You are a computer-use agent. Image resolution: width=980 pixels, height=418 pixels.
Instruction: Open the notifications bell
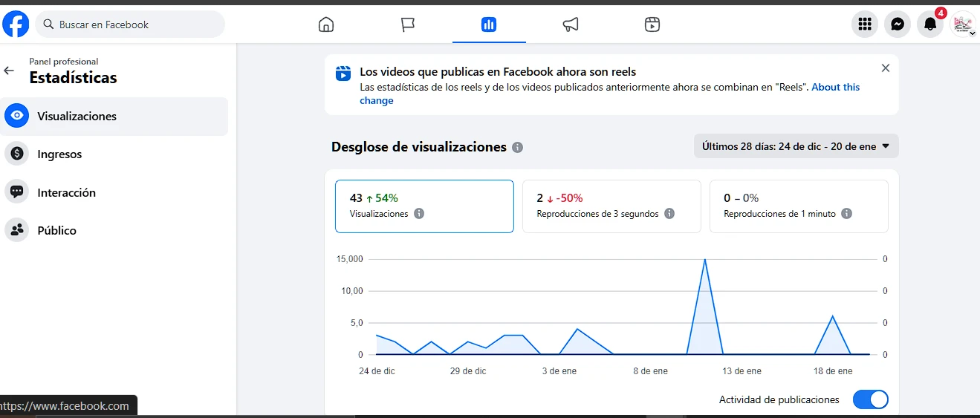point(929,25)
